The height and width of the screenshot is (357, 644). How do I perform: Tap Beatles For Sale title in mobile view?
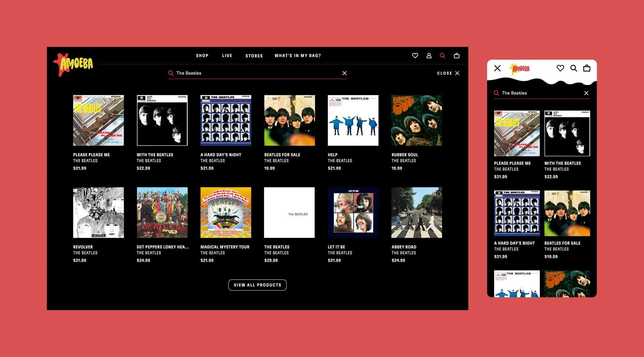pos(562,243)
